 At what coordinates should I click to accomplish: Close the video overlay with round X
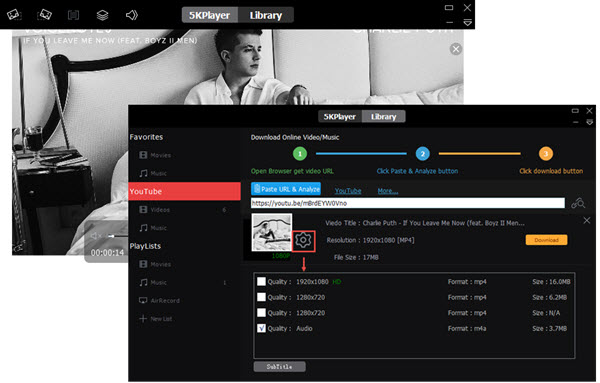[x=456, y=49]
